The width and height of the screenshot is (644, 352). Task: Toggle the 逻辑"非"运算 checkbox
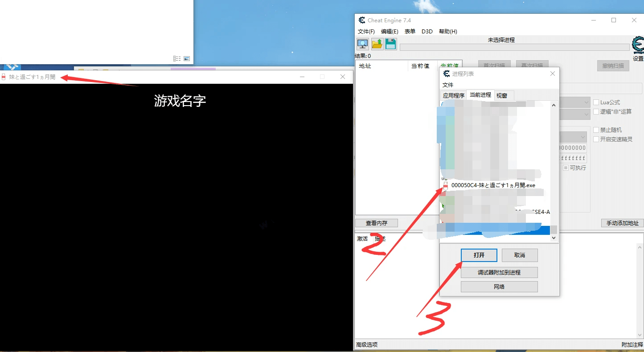pos(596,112)
